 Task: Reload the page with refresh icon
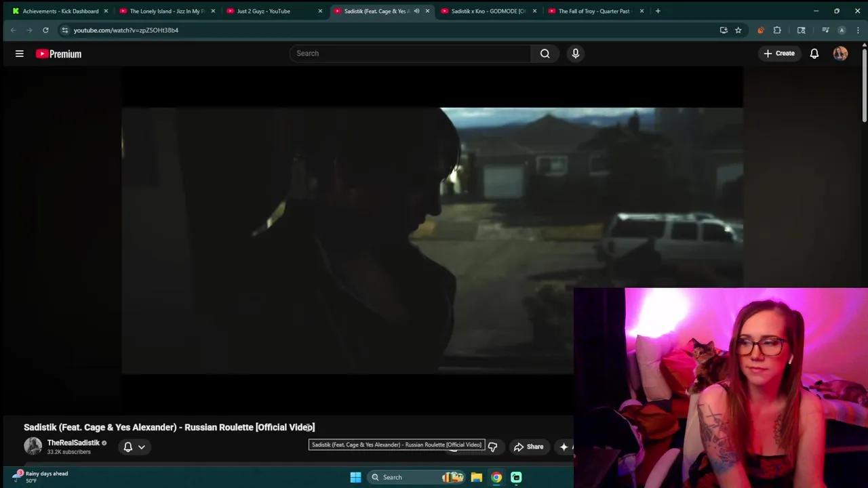click(x=45, y=30)
